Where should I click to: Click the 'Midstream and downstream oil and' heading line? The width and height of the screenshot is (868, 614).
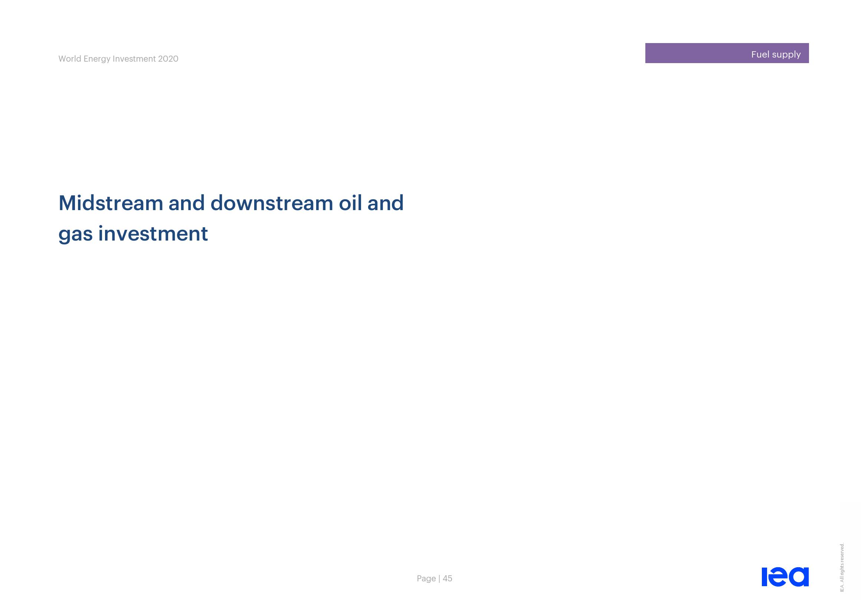[231, 203]
